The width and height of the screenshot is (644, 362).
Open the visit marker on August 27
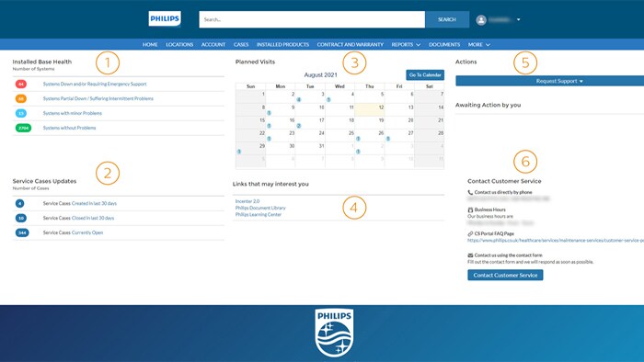pos(387,139)
